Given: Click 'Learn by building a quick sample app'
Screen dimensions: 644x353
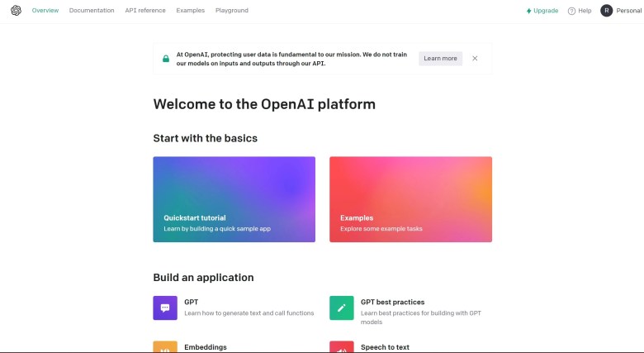Looking at the screenshot, I should click(x=217, y=229).
